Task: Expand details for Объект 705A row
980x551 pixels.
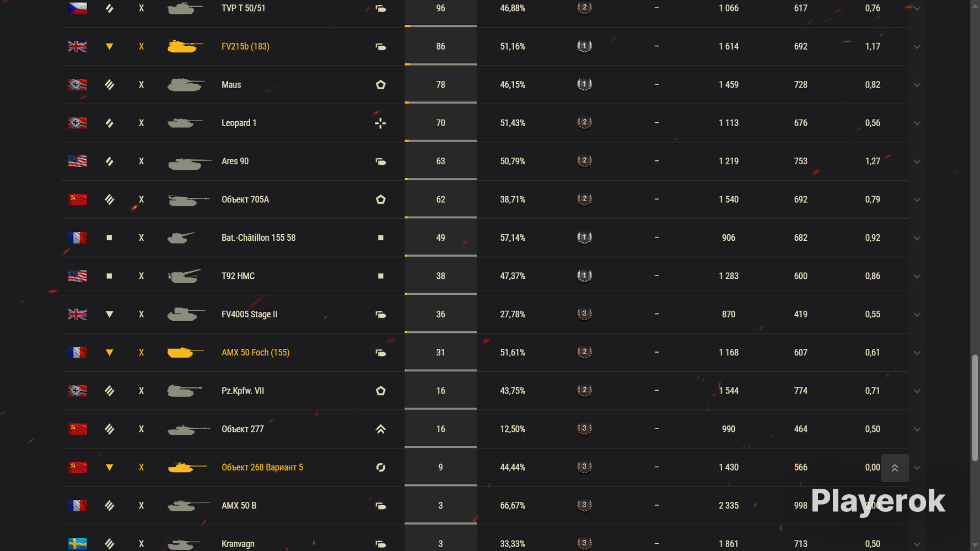Action: (917, 199)
